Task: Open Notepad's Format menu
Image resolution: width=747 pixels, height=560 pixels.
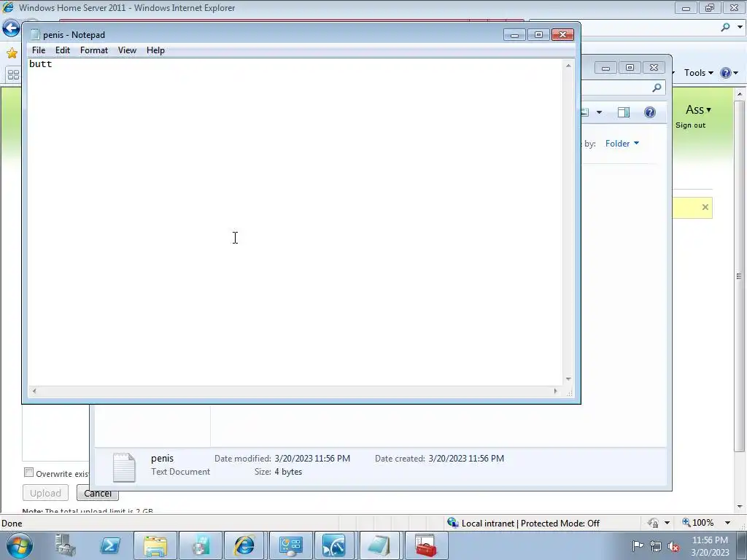Action: (94, 50)
